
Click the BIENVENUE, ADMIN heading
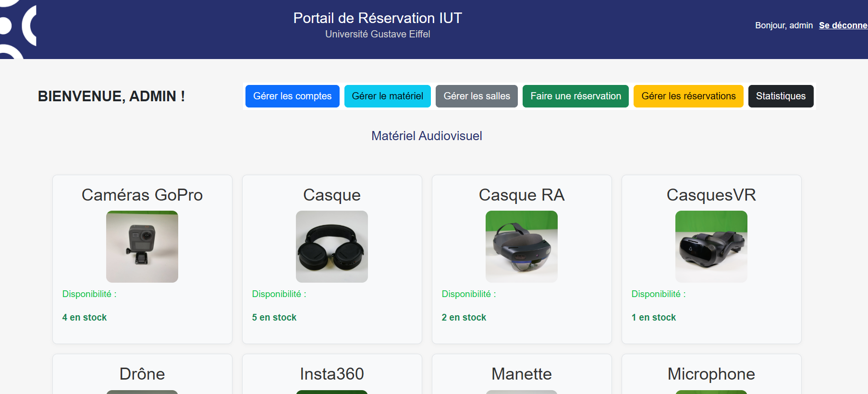click(111, 96)
